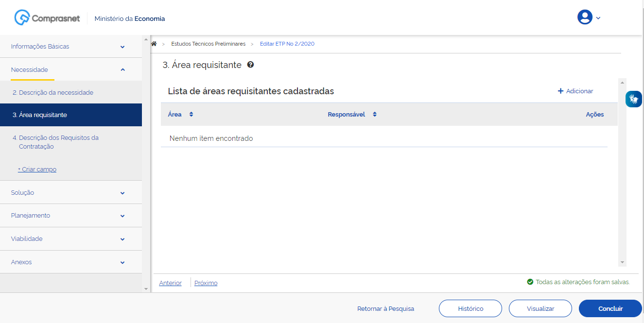Click the + Criar campo link
The width and height of the screenshot is (644, 323).
pyautogui.click(x=37, y=170)
